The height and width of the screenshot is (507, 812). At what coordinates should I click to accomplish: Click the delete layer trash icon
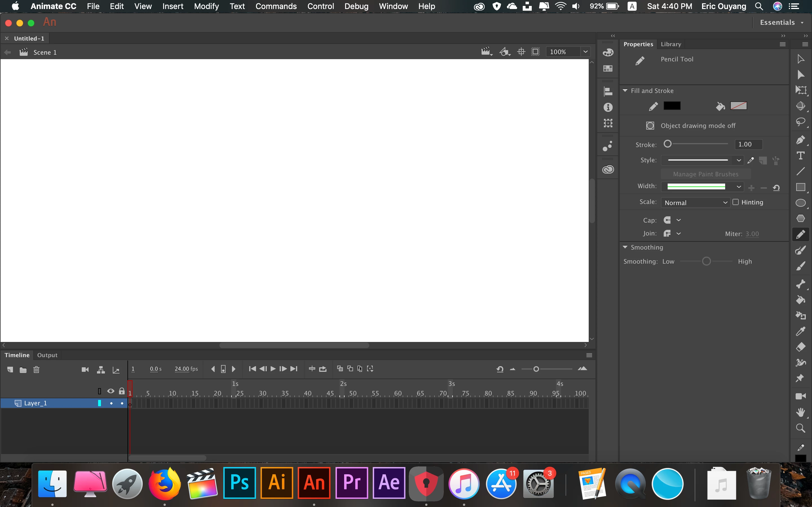36,370
